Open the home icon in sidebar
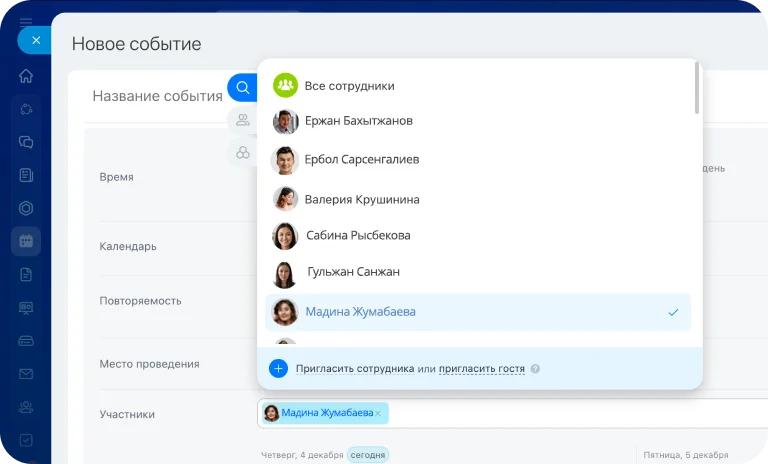This screenshot has height=464, width=768. [x=26, y=76]
